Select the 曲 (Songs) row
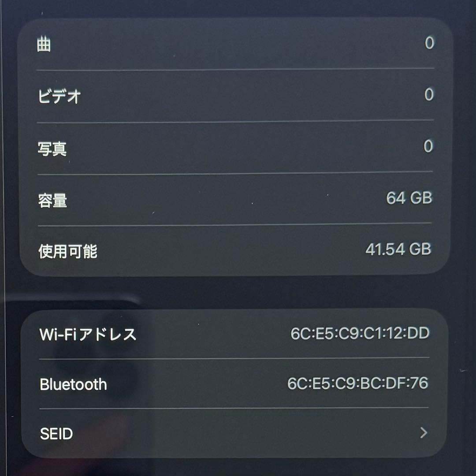This screenshot has width=476, height=476. [234, 43]
